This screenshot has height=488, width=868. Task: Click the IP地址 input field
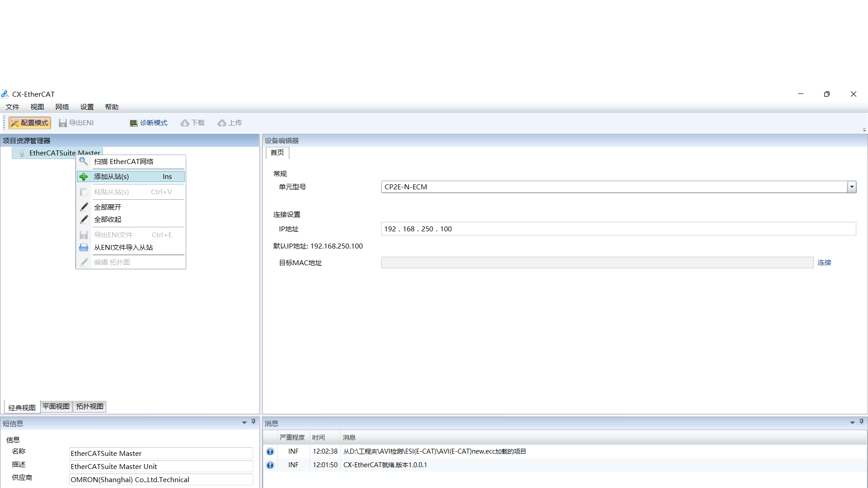pyautogui.click(x=618, y=229)
